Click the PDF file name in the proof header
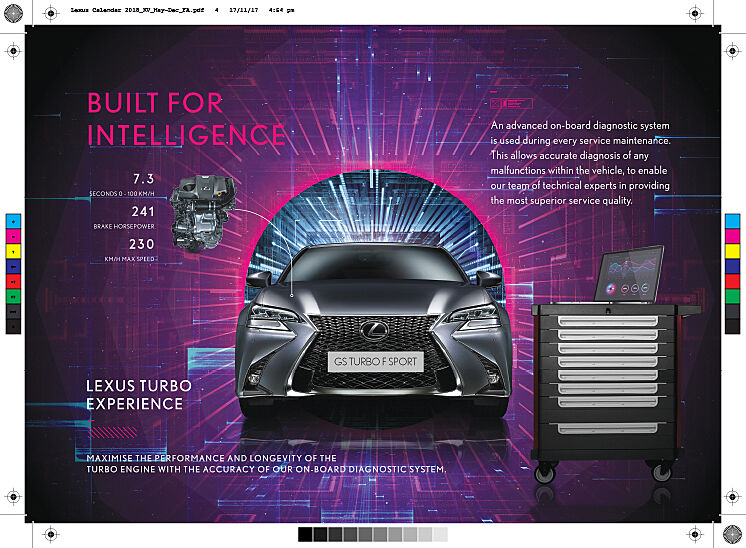The width and height of the screenshot is (746, 548). point(137,10)
